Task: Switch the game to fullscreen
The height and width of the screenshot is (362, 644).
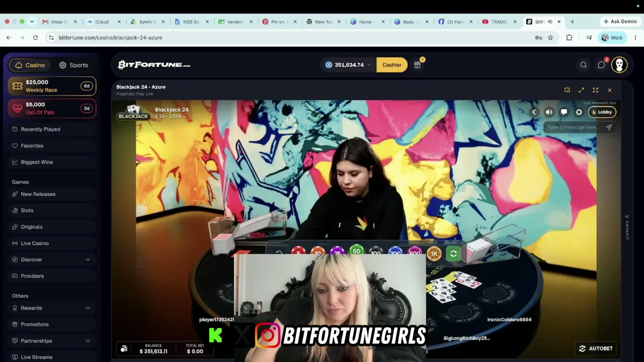Action: (595, 90)
